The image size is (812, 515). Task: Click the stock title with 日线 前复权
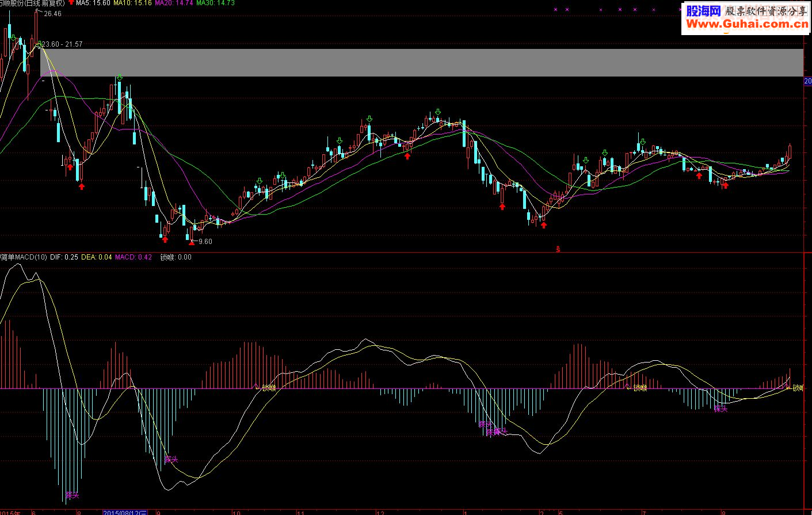point(32,3)
